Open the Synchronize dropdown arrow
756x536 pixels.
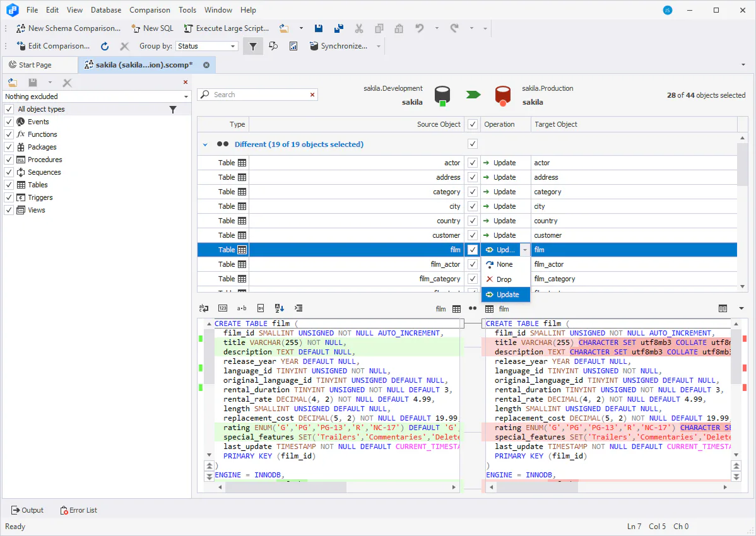[379, 46]
